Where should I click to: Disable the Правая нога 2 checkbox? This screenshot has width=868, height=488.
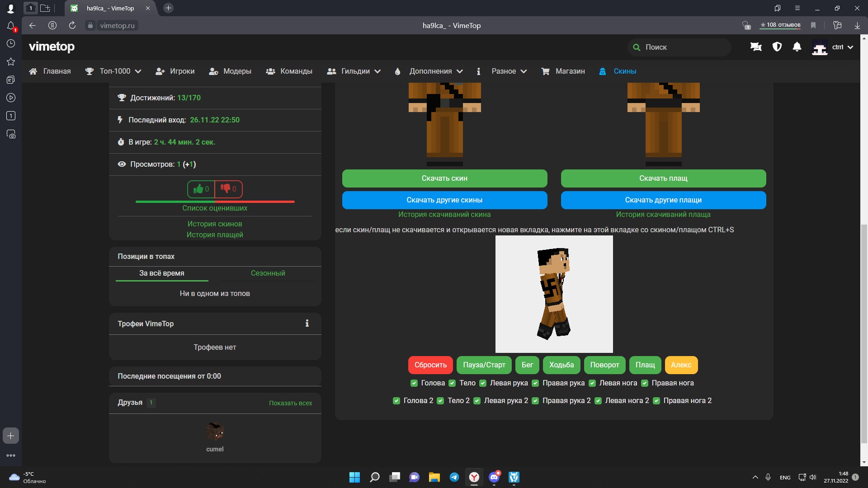(x=656, y=401)
